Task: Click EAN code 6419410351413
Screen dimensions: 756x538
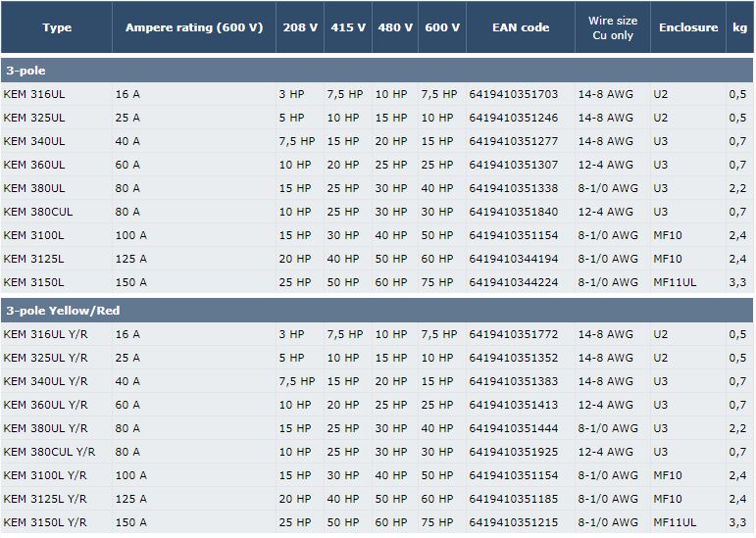Action: (514, 405)
